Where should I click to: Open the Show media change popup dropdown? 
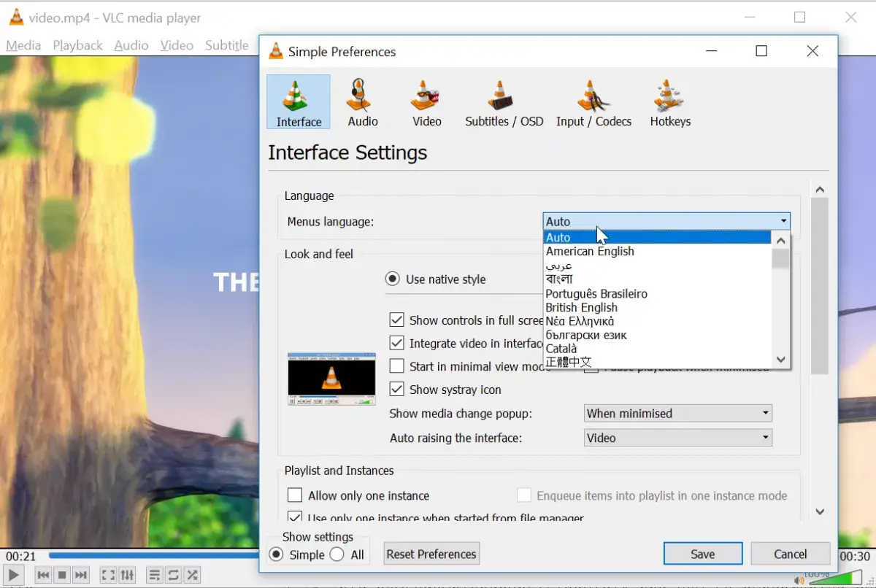click(678, 414)
